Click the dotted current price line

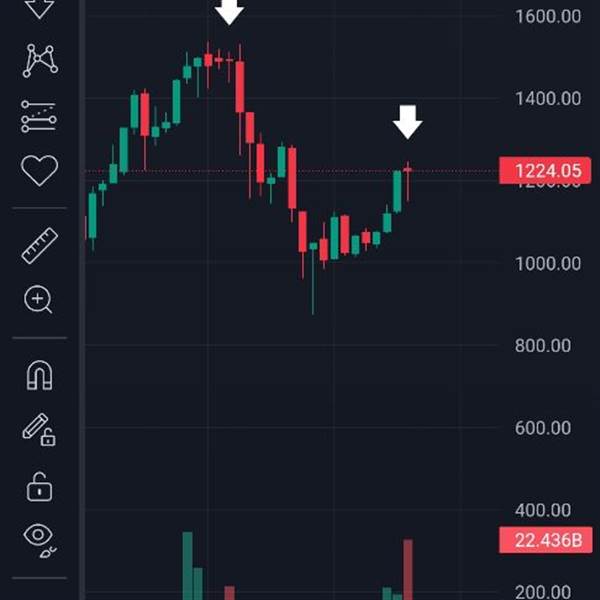coord(291,171)
